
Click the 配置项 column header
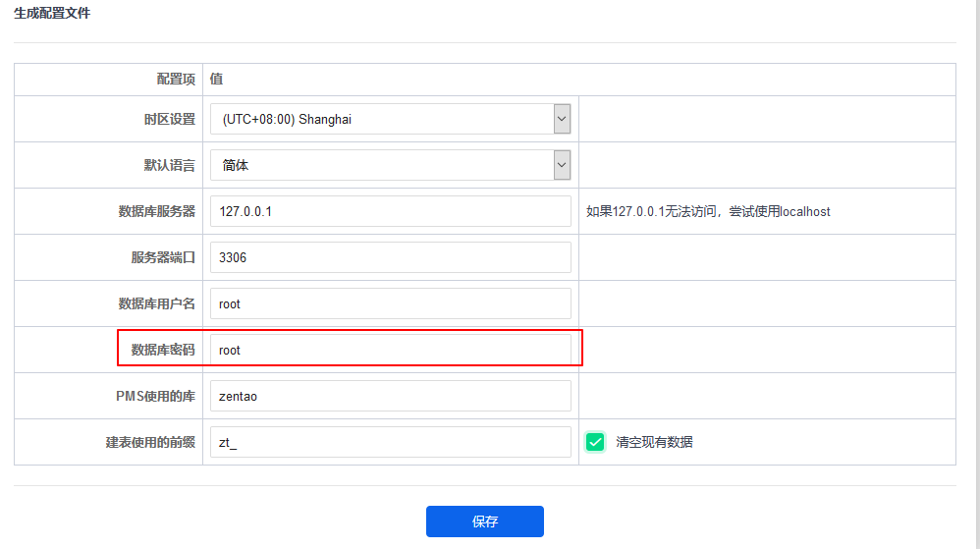click(176, 80)
